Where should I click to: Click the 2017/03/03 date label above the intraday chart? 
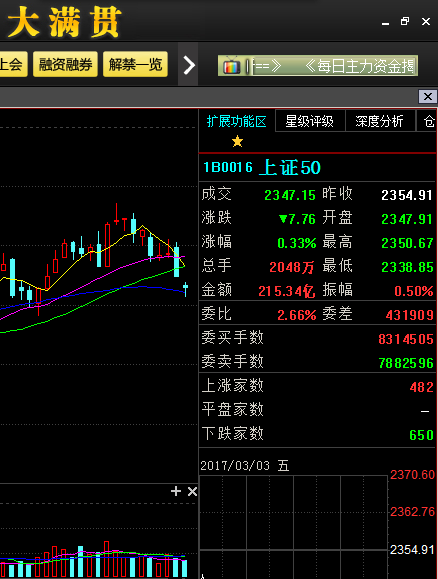click(x=235, y=465)
